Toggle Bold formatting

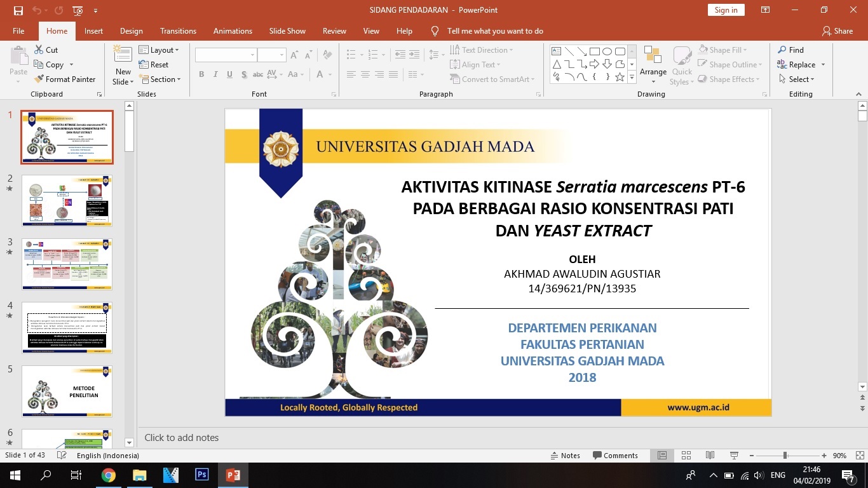[x=201, y=74]
